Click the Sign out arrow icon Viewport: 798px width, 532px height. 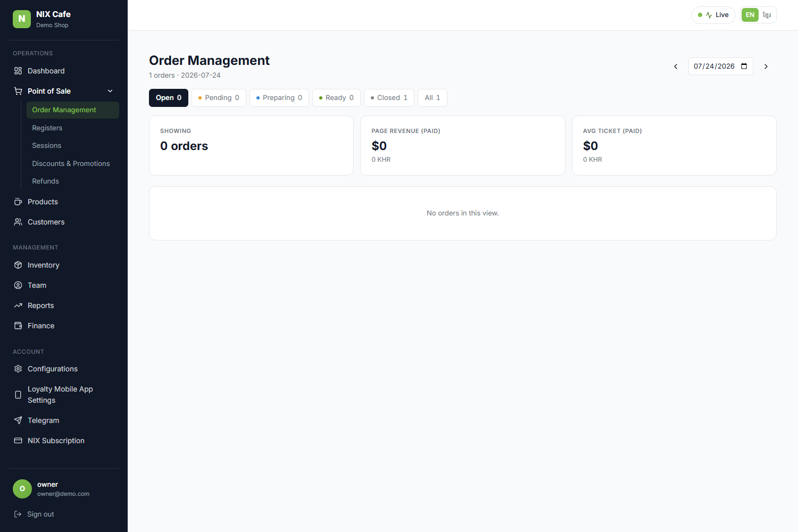18,514
